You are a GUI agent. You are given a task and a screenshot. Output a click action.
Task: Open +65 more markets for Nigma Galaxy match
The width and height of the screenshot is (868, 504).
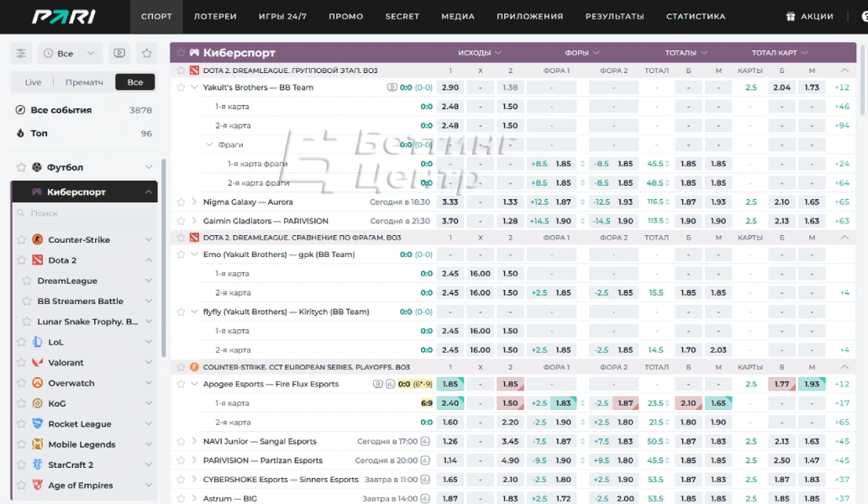click(x=842, y=202)
